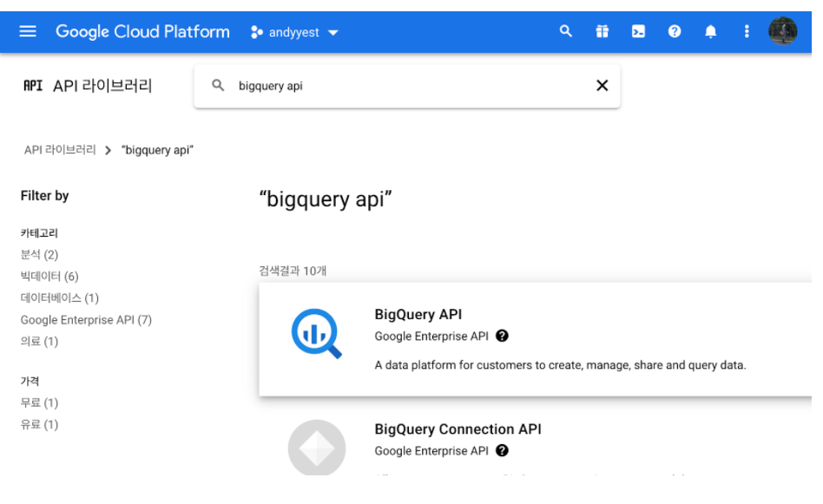
Task: Click help icon next to BigQuery Connection API's Enterprise label
Action: (502, 450)
